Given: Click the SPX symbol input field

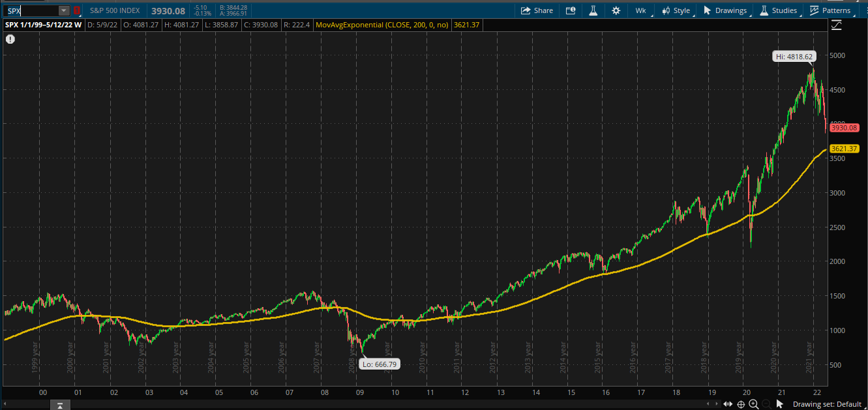Looking at the screenshot, I should click(x=32, y=10).
